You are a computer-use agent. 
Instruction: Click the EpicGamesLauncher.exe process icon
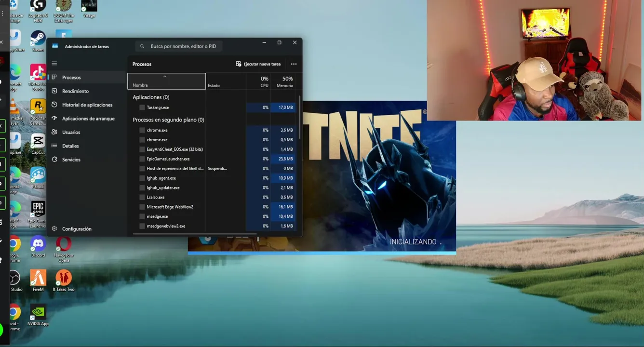pyautogui.click(x=142, y=159)
